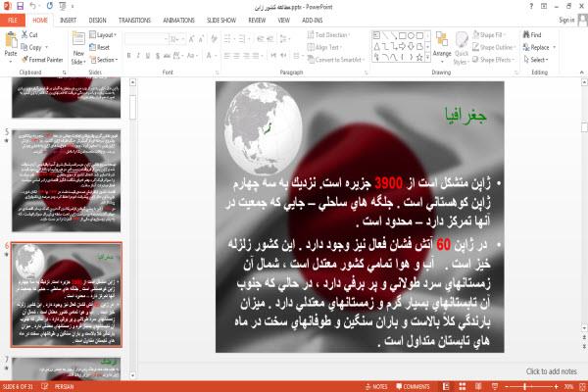Switch to the ANIMATIONS tab

[x=179, y=21]
